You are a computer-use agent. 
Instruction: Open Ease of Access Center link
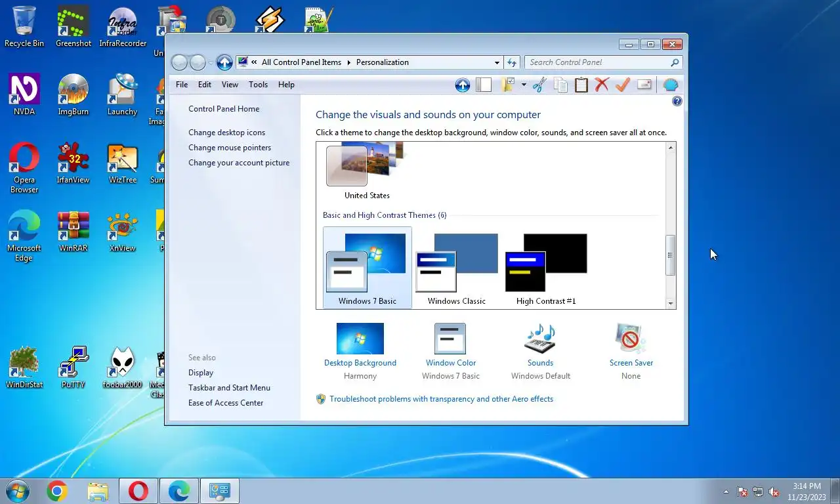[x=226, y=403]
